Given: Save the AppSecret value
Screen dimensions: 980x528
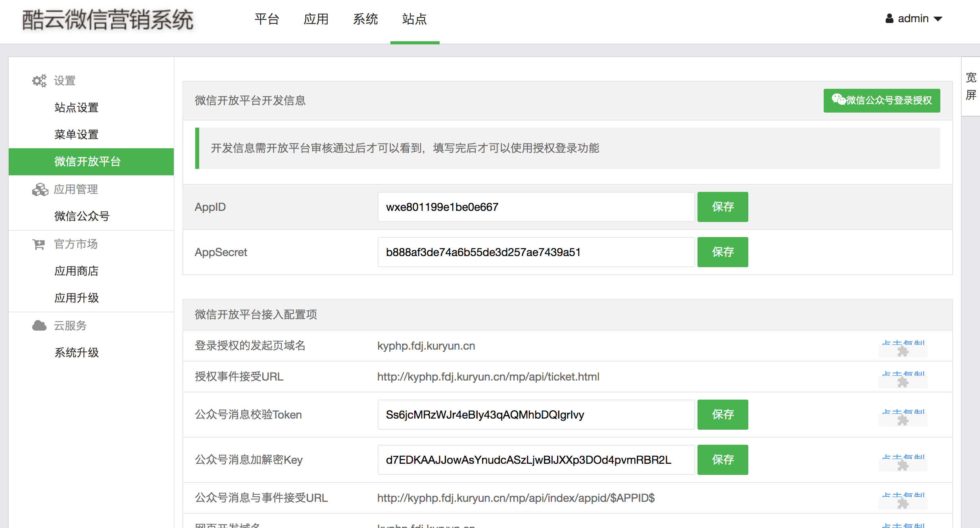Looking at the screenshot, I should pyautogui.click(x=723, y=252).
